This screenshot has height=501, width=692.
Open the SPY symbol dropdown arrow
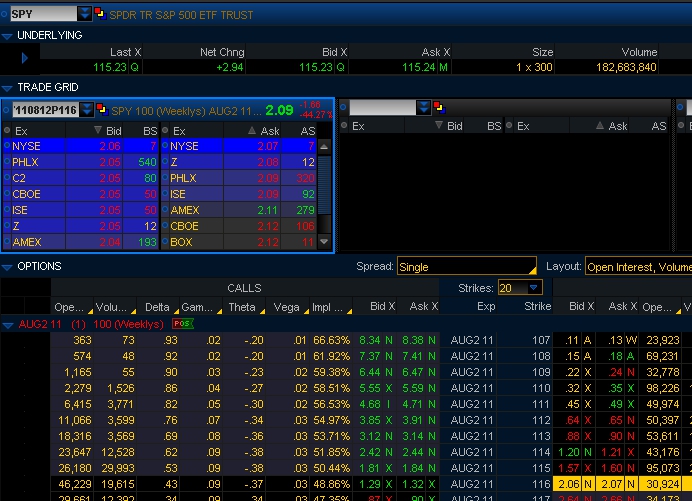(84, 14)
